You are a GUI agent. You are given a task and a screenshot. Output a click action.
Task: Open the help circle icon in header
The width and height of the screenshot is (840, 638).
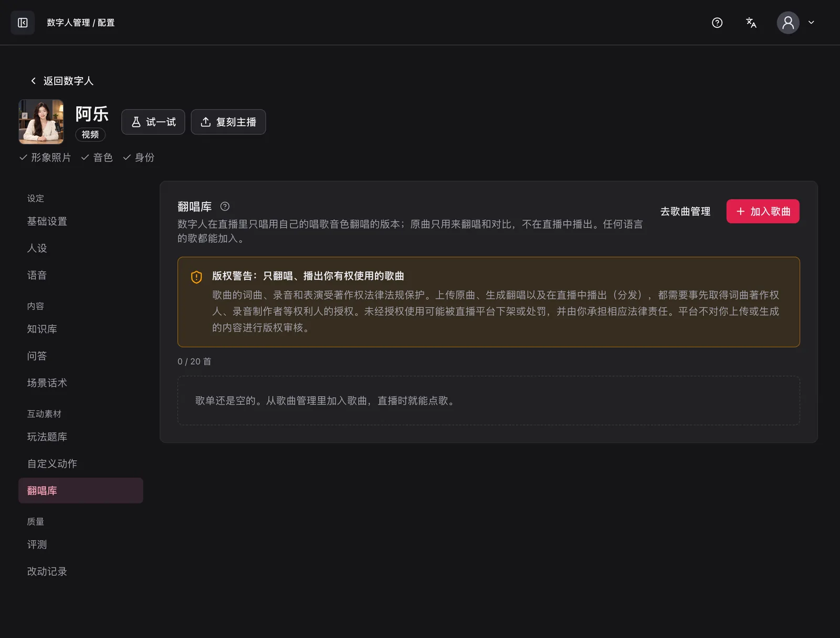pos(717,23)
